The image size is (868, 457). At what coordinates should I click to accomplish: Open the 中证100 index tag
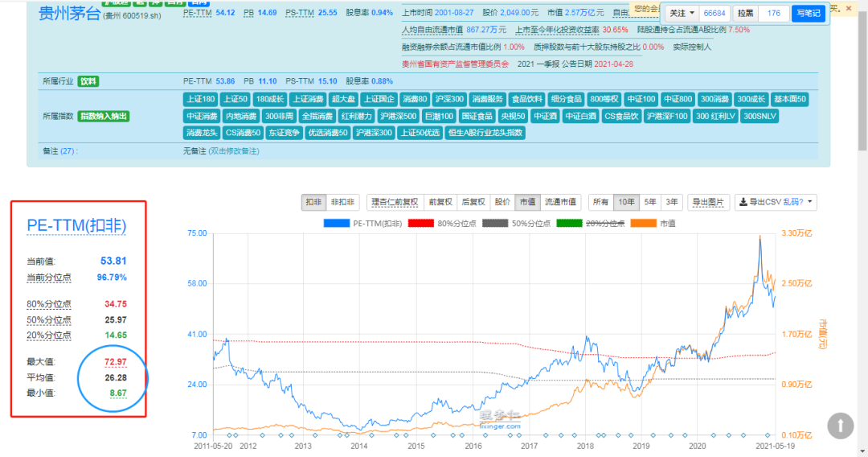pos(641,99)
